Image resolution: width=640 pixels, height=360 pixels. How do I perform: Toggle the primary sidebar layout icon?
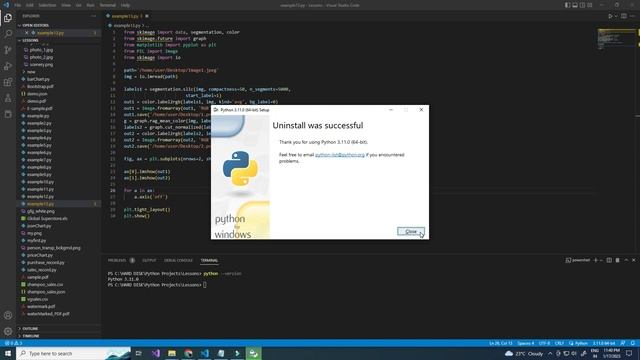567,5
